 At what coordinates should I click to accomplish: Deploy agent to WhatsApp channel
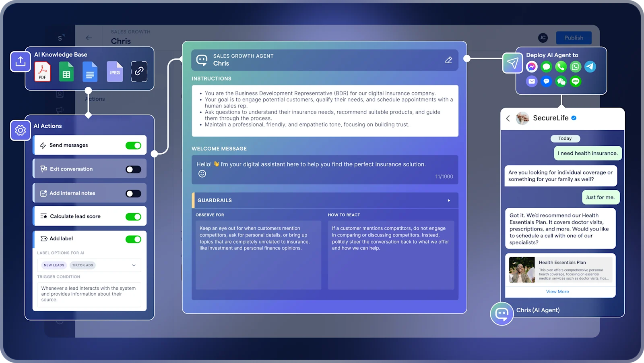tap(575, 66)
